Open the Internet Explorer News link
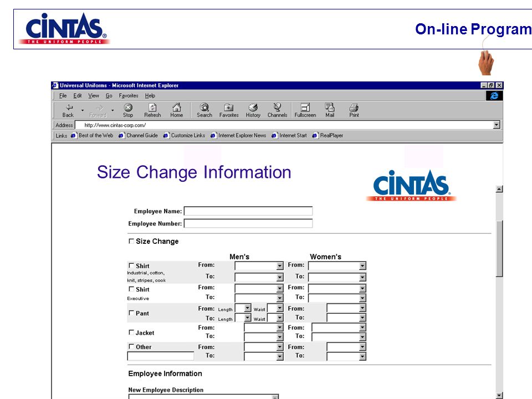Image resolution: width=532 pixels, height=399 pixels. tap(242, 135)
